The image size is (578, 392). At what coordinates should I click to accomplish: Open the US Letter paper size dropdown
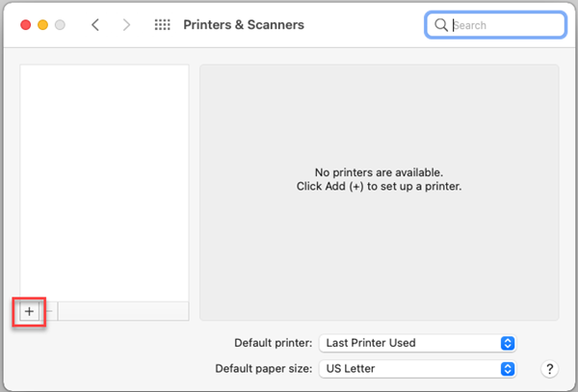417,369
